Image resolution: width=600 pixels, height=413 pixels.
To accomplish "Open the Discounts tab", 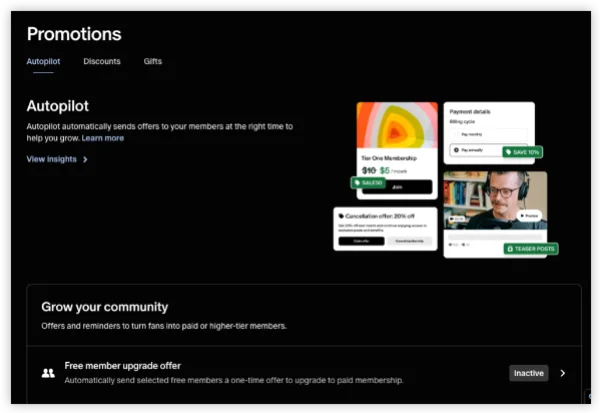I will coord(102,61).
